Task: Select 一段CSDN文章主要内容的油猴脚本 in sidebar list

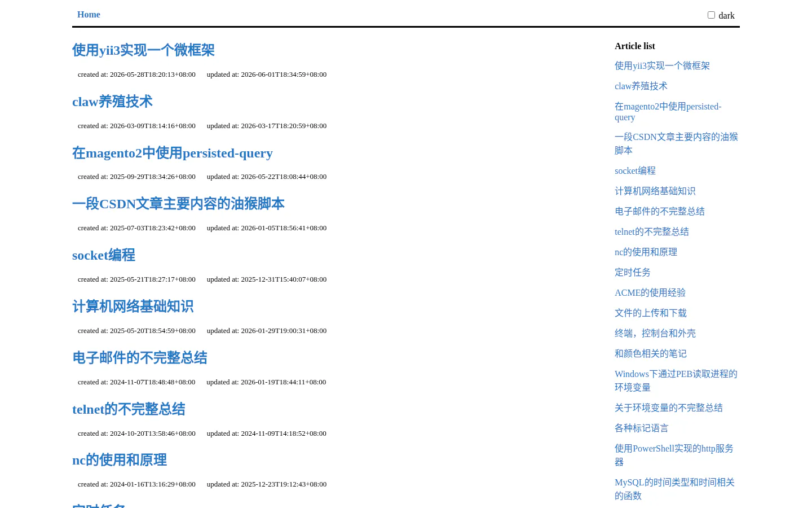Action: (676, 143)
